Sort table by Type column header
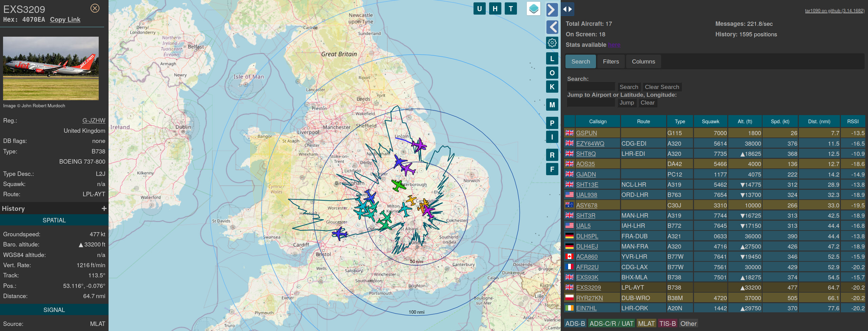The width and height of the screenshot is (868, 331). (x=680, y=122)
